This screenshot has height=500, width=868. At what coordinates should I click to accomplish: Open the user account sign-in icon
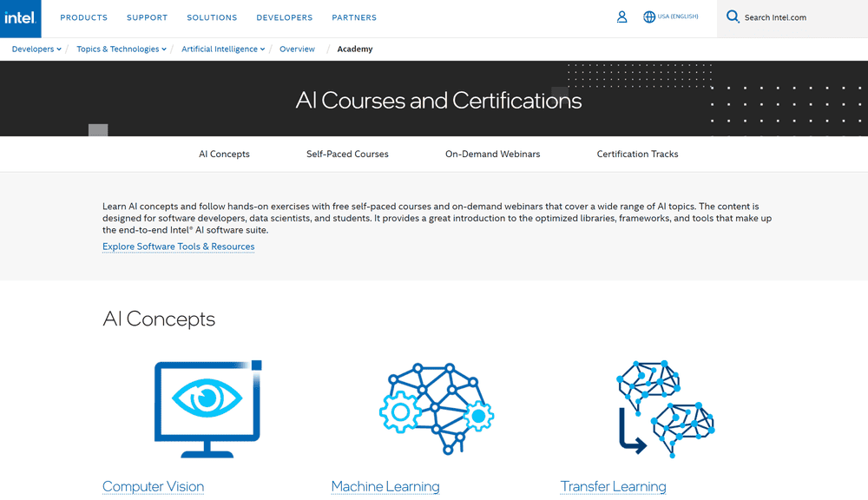621,17
